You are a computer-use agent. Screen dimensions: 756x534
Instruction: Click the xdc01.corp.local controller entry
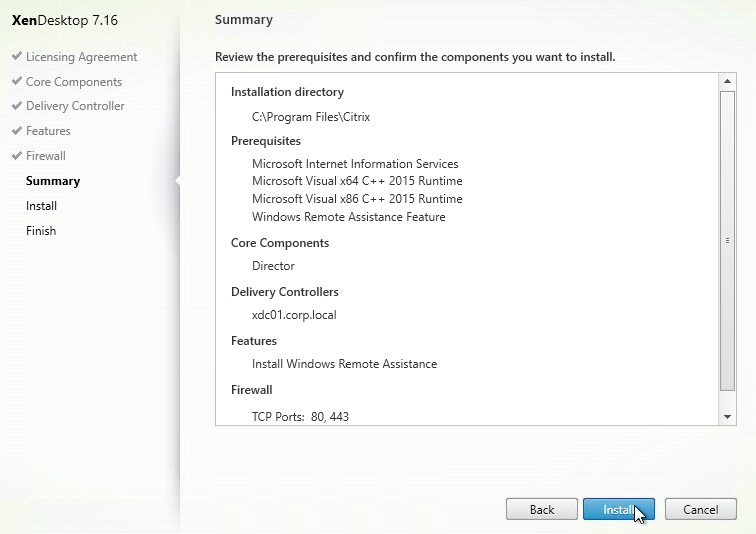point(294,315)
